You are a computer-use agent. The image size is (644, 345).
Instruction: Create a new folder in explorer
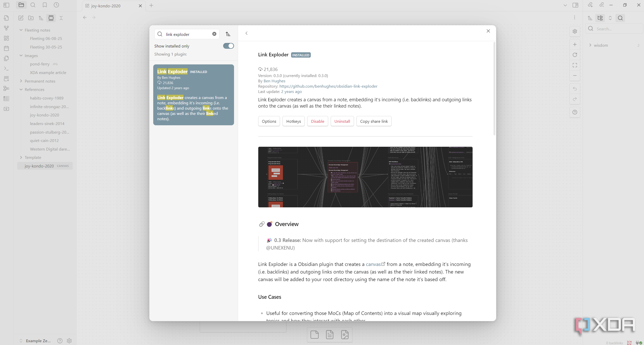(31, 18)
